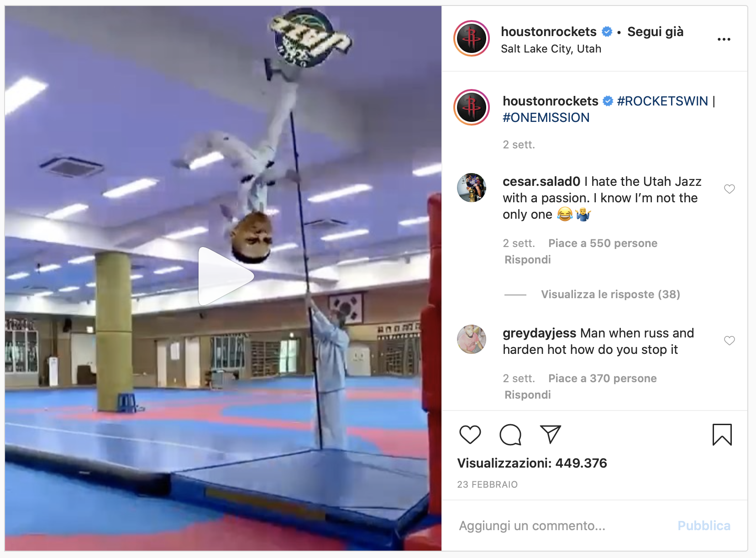Viewport: 756px width, 558px height.
Task: Click the Segui già following button
Action: click(655, 32)
